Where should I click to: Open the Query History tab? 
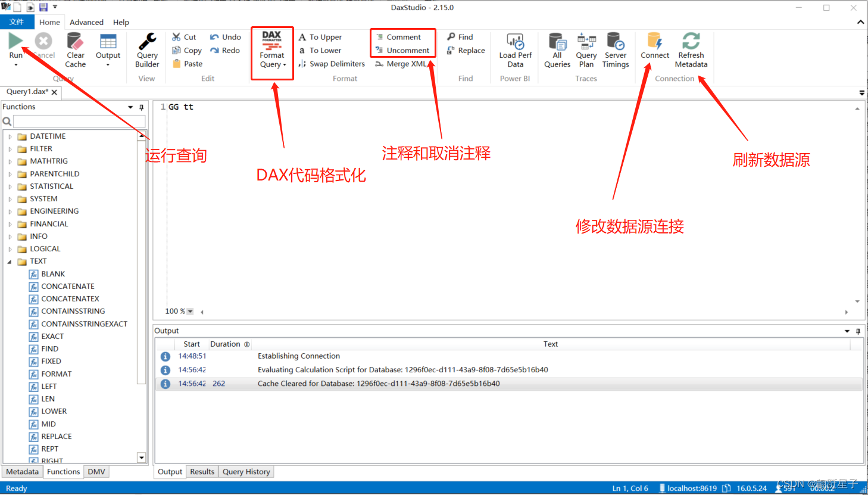(246, 471)
